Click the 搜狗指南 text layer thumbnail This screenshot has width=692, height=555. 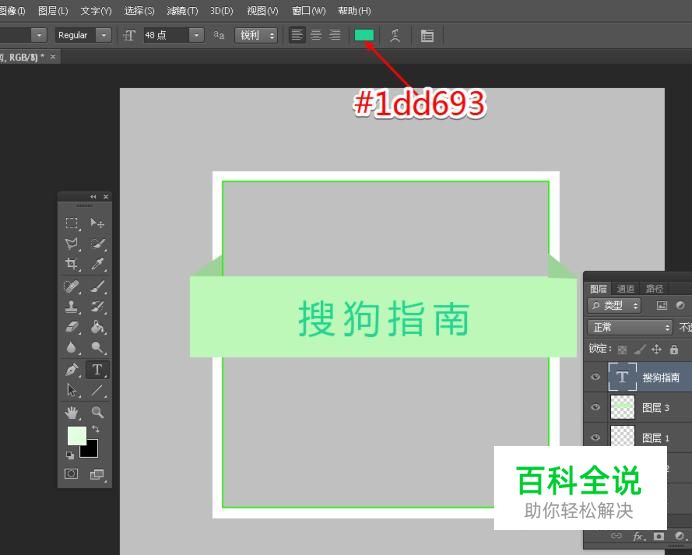pos(622,376)
